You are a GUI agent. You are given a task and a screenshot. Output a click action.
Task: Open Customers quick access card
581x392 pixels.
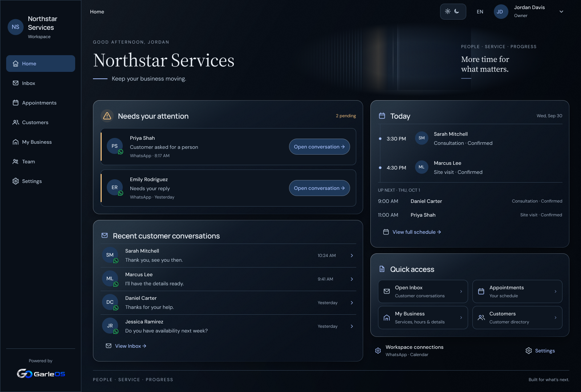517,318
